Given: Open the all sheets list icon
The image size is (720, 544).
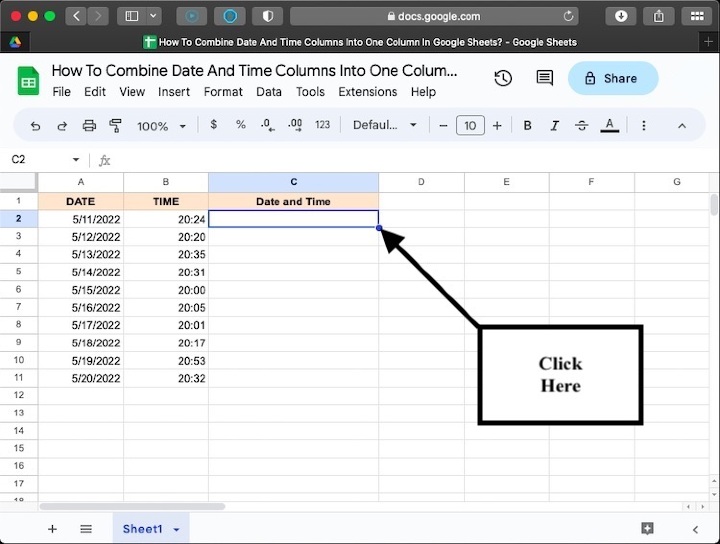Looking at the screenshot, I should (x=86, y=529).
